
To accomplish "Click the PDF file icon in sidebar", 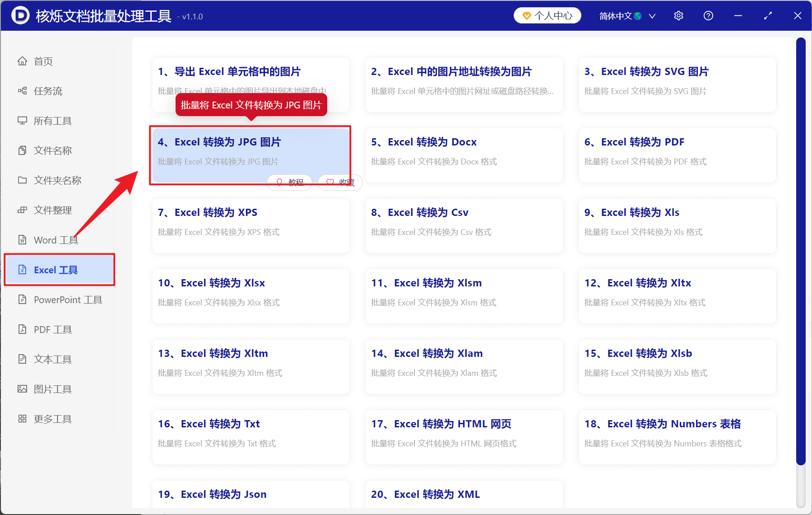I will pos(22,329).
